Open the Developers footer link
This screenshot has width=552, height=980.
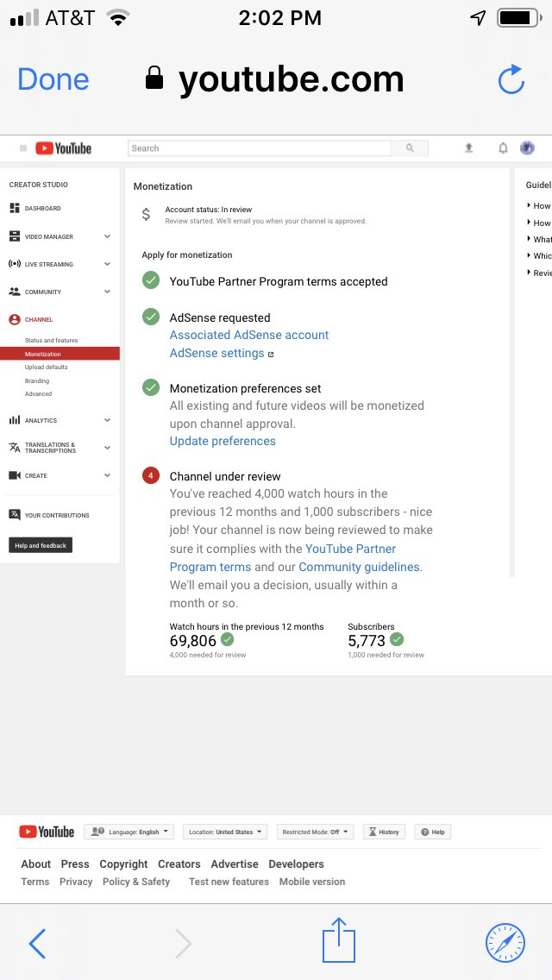(x=297, y=864)
